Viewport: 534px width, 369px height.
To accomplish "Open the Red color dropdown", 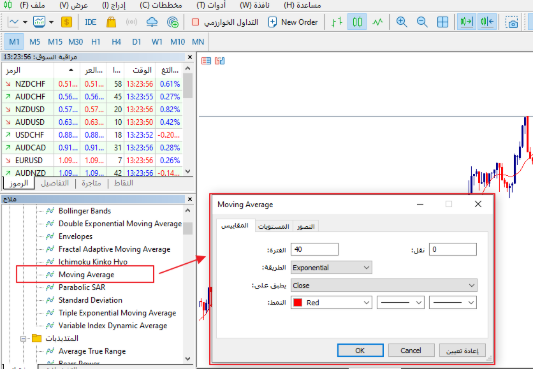I will pos(331,303).
